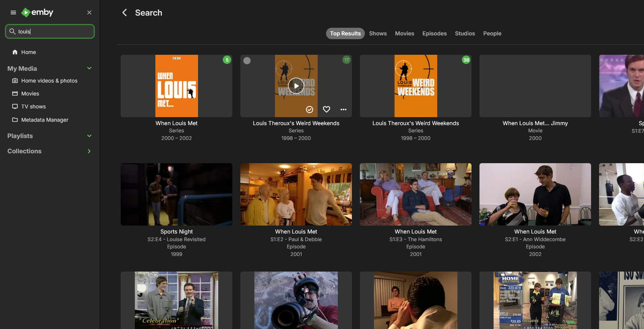
Task: Click the Emby logo
Action: tap(37, 13)
